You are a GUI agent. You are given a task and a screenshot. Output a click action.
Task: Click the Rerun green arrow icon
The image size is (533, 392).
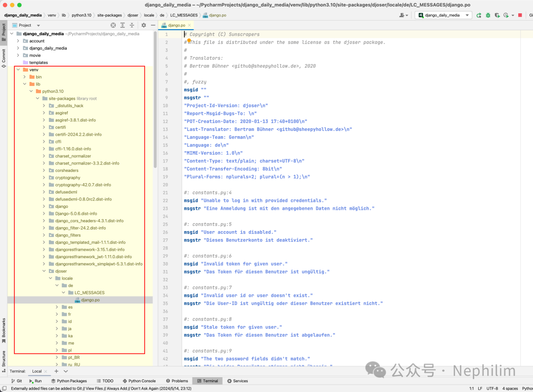pyautogui.click(x=479, y=15)
